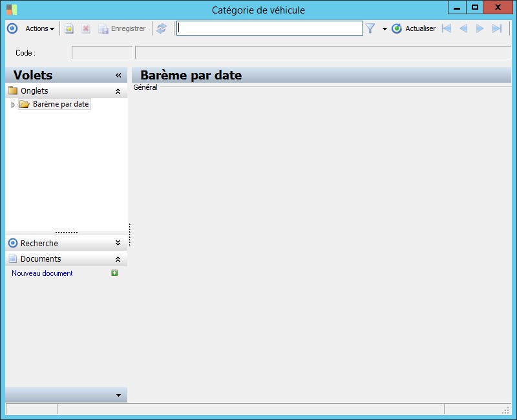This screenshot has width=517, height=420.
Task: Collapse the Documents section
Action: coord(118,260)
